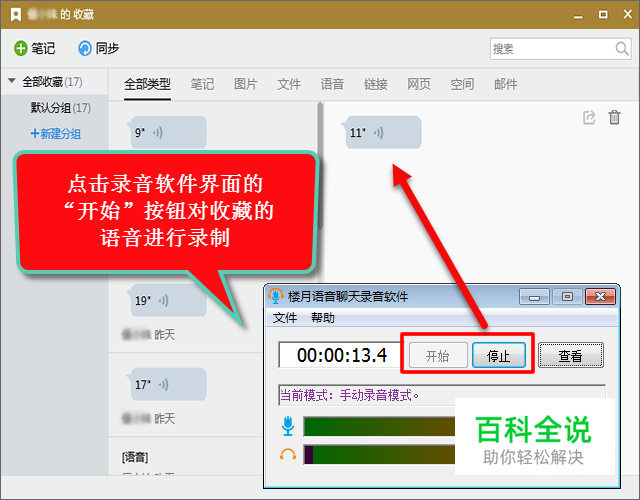Play the 11" voice message in detail pane

382,132
